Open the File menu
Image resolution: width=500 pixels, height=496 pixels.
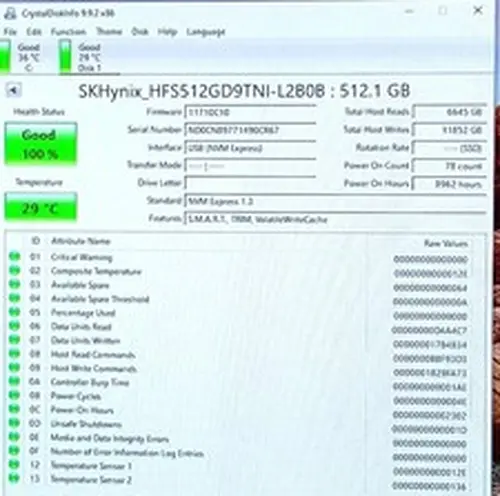[x=10, y=32]
